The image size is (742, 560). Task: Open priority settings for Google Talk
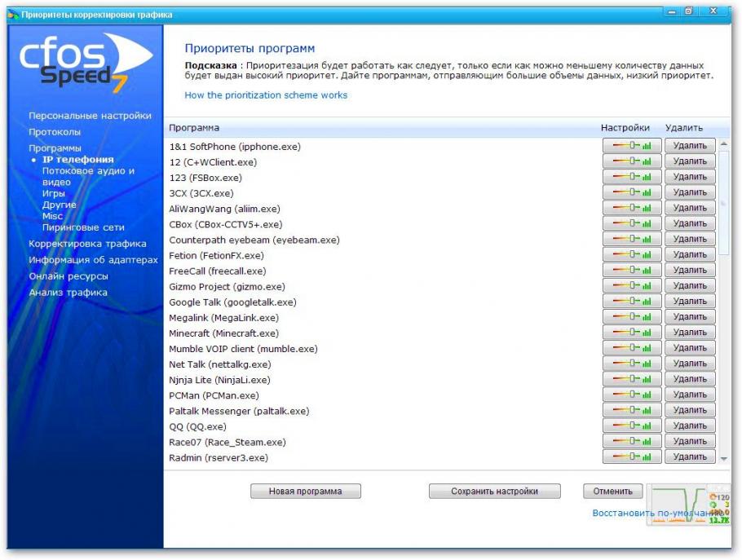(632, 302)
